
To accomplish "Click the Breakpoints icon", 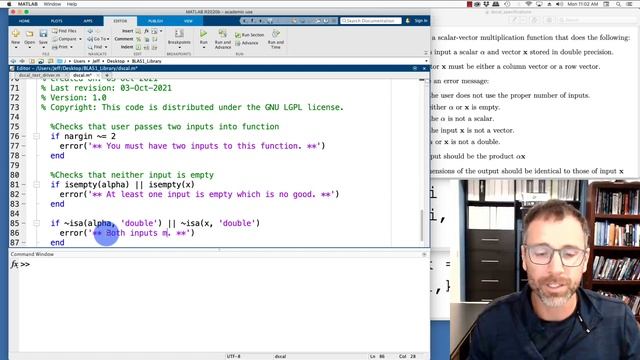I will tap(179, 34).
